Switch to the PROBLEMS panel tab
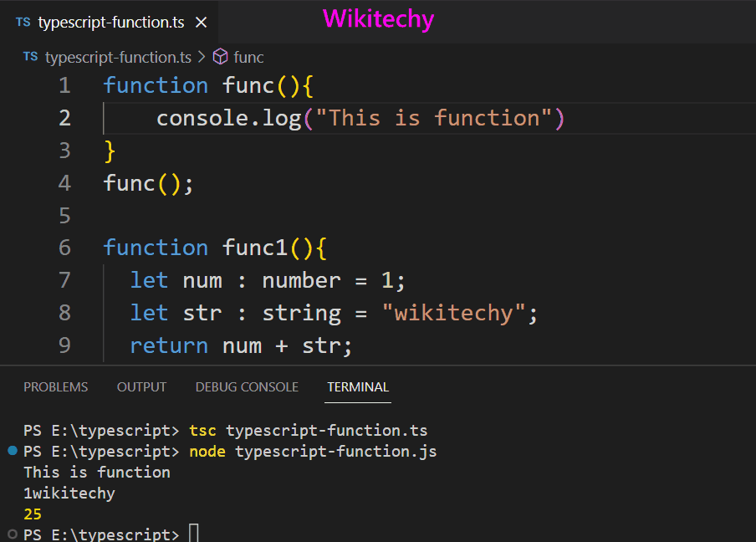The height and width of the screenshot is (542, 756). 55,387
